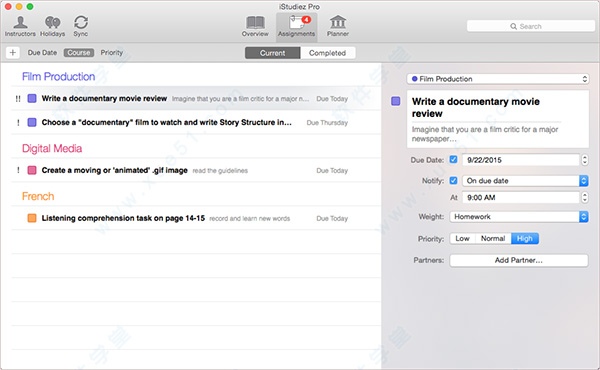This screenshot has height=370, width=600.
Task: Click the search magnifier icon
Action: (x=513, y=26)
